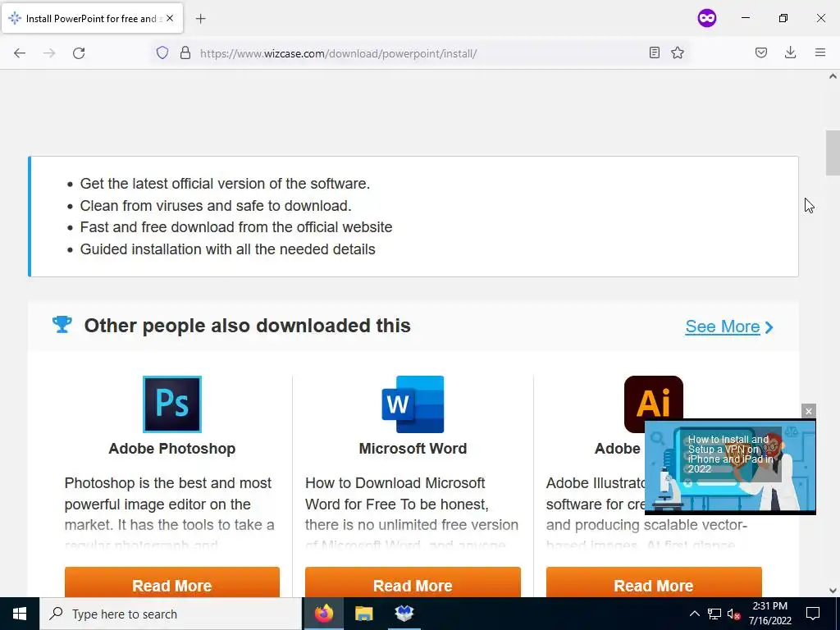The image size is (840, 630).
Task: Toggle reader view icon in address bar
Action: pos(654,52)
